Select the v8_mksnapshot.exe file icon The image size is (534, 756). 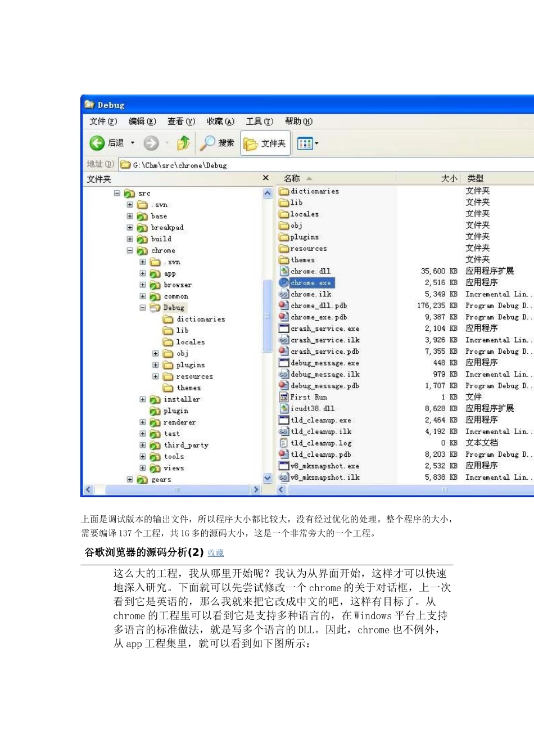[284, 466]
